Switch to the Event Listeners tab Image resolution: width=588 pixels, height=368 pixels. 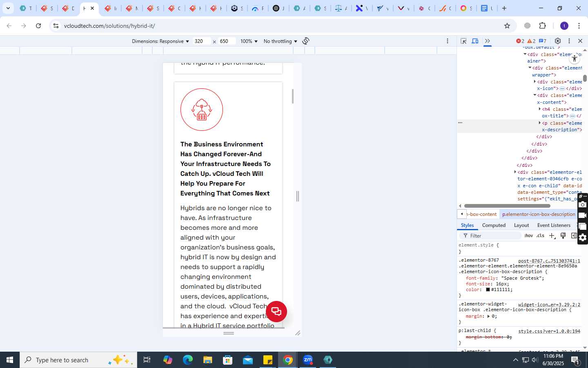point(554,225)
